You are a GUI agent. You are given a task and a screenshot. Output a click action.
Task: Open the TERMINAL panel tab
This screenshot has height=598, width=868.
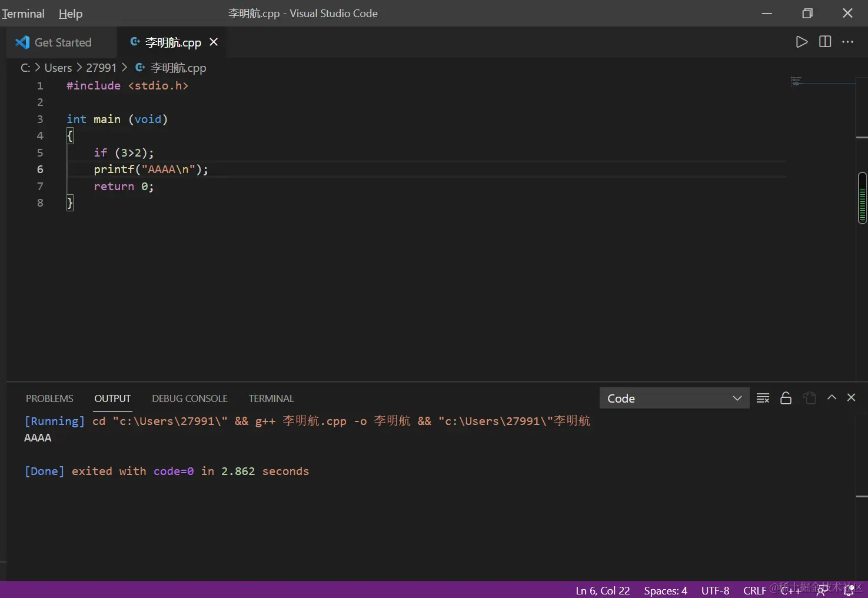click(x=271, y=398)
